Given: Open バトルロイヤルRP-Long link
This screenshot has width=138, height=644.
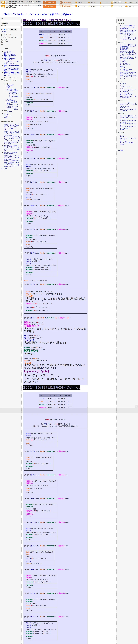Looking at the screenshot, I should [x=14, y=97].
